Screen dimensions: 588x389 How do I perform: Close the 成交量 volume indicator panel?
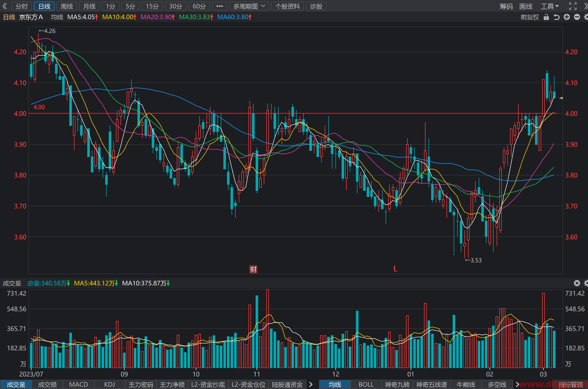pyautogui.click(x=577, y=283)
